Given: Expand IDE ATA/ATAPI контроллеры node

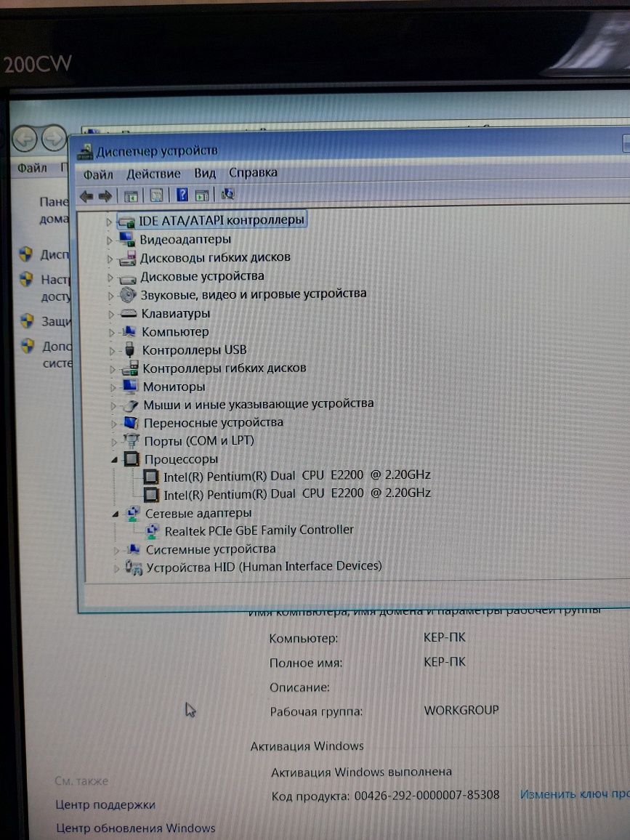Looking at the screenshot, I should point(109,221).
